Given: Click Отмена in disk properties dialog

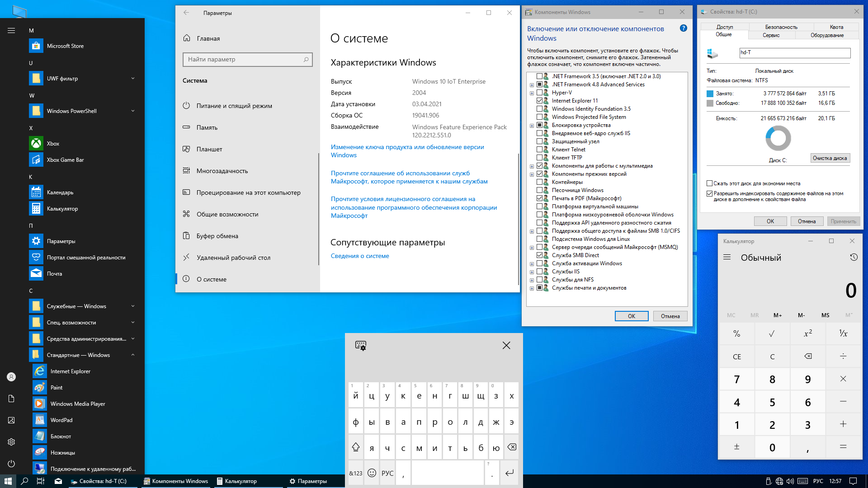Looking at the screenshot, I should pyautogui.click(x=807, y=221).
